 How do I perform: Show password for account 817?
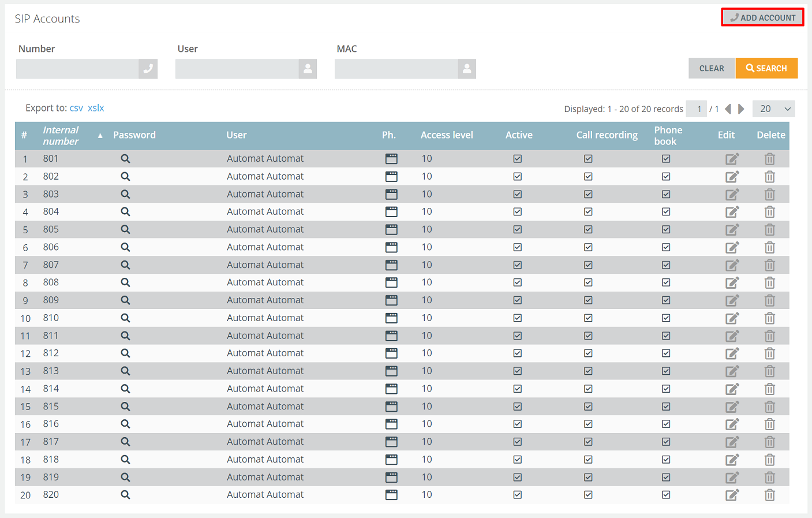[x=125, y=442]
